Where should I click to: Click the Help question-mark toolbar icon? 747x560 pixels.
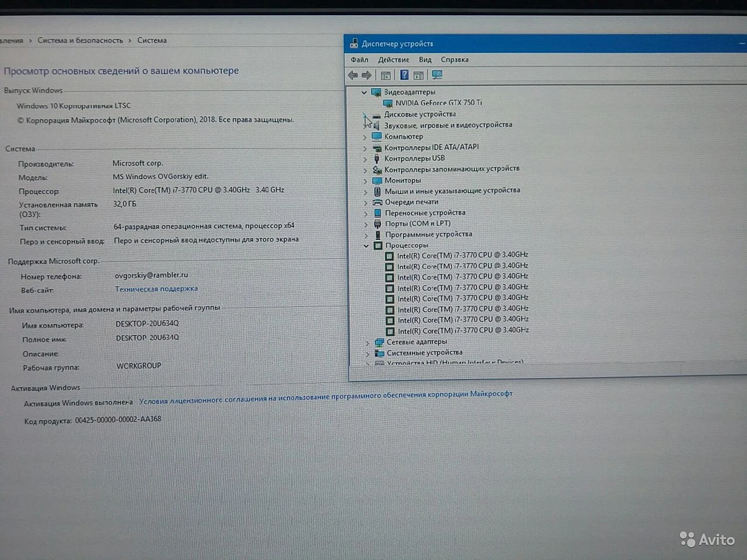click(x=404, y=75)
